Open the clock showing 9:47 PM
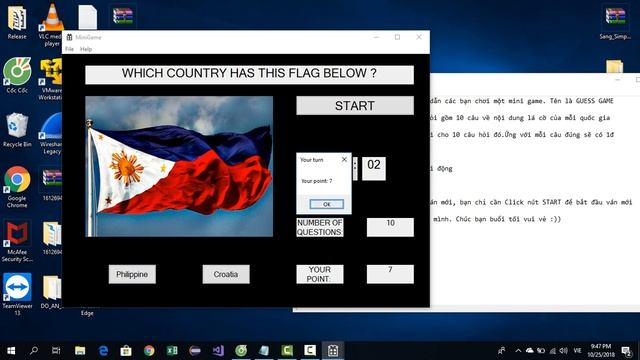 click(x=601, y=351)
